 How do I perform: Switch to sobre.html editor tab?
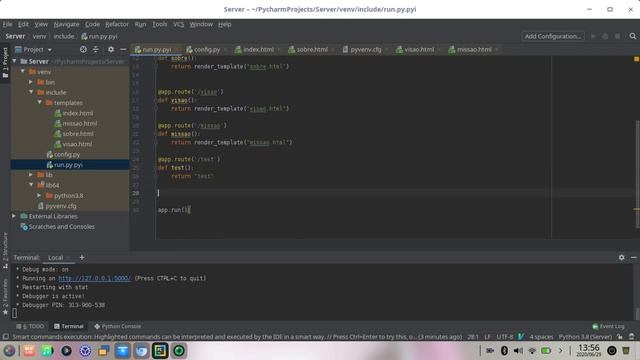[x=312, y=49]
